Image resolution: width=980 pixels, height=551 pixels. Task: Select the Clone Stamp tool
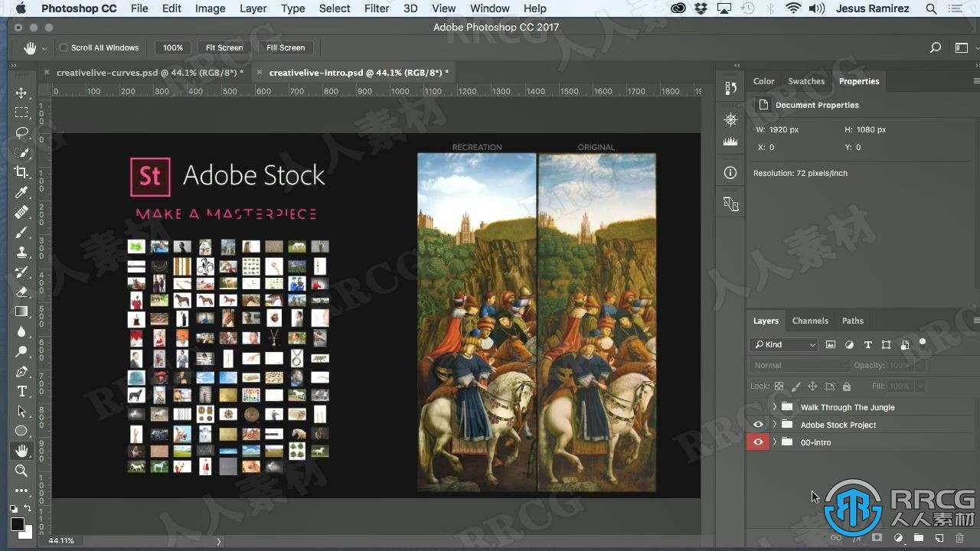[21, 252]
